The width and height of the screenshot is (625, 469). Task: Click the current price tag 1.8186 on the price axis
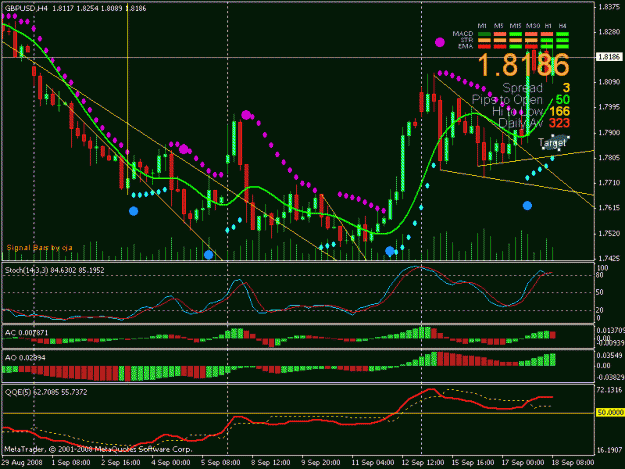pos(609,57)
